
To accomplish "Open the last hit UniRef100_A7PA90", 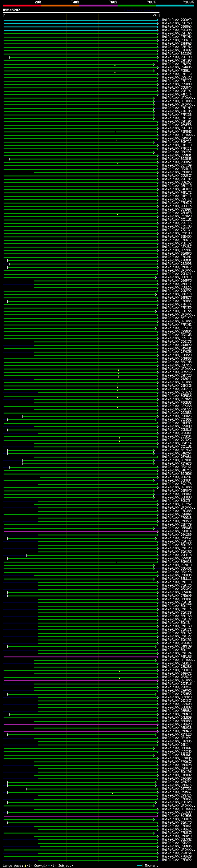I will 176,860.
